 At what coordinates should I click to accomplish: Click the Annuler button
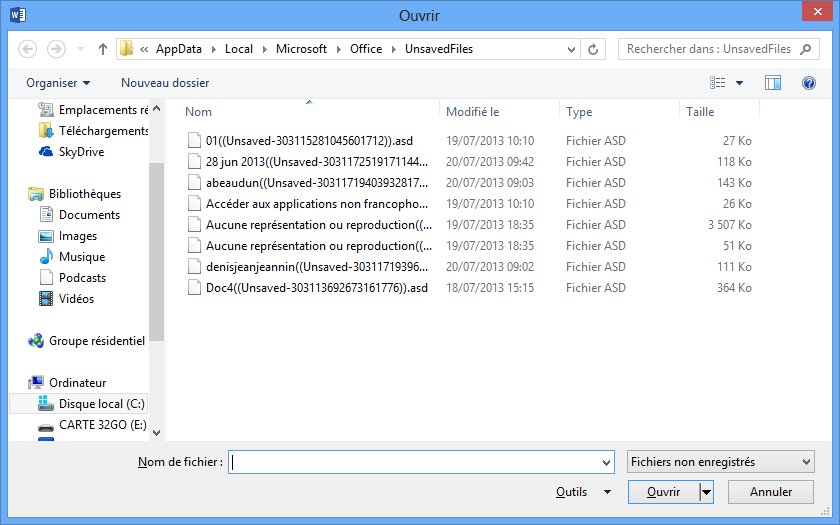[x=770, y=492]
